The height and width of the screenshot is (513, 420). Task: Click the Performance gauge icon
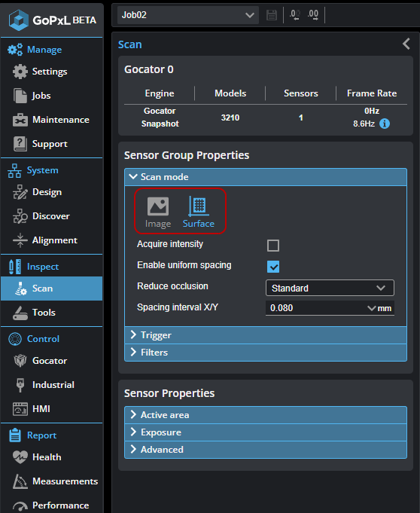20,506
